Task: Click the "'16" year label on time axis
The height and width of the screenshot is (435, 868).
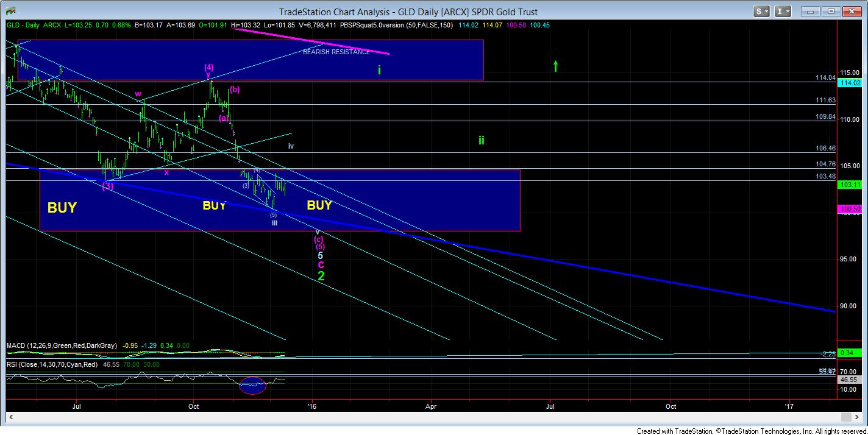Action: click(313, 405)
